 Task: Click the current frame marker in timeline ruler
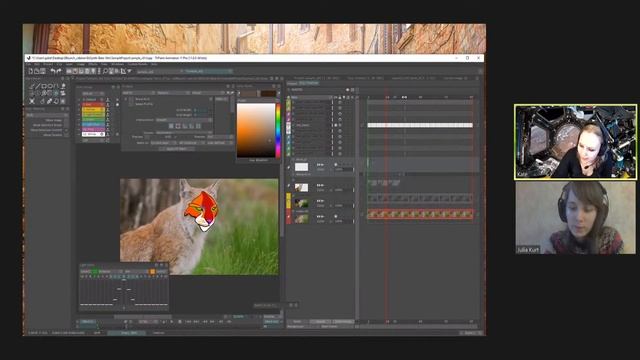[387, 97]
